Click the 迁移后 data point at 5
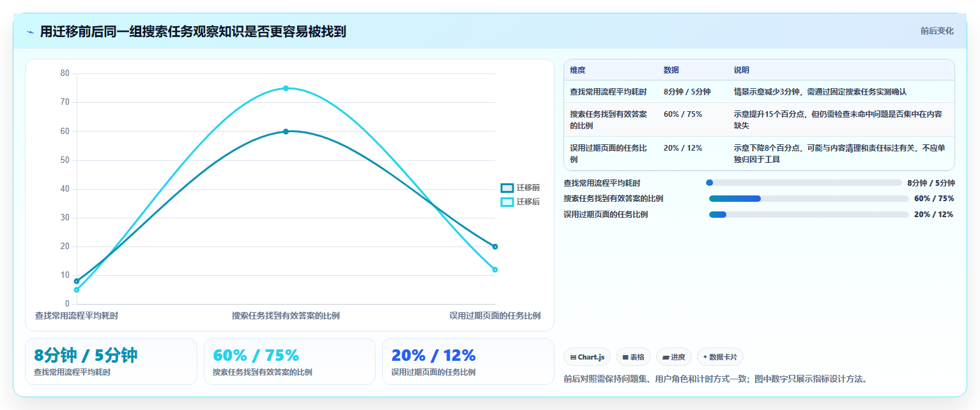Image resolution: width=980 pixels, height=410 pixels. (x=77, y=290)
